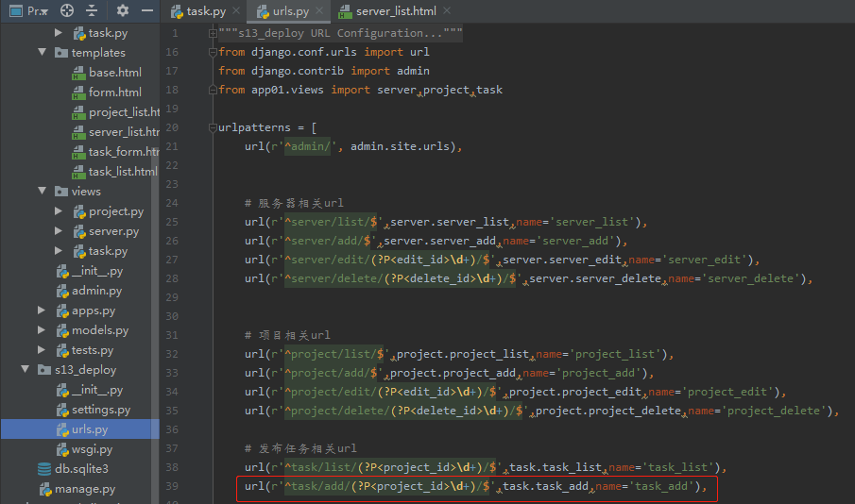The image size is (855, 504).
Task: Click admin.site.urls on line 21
Action: 400,146
